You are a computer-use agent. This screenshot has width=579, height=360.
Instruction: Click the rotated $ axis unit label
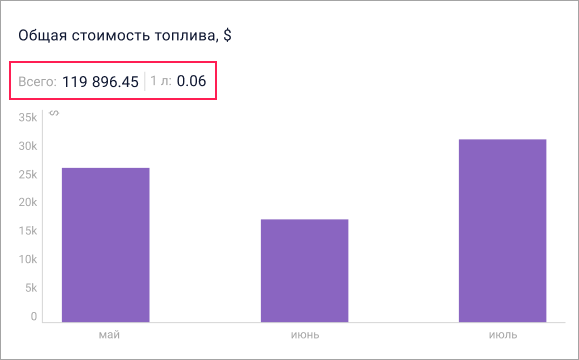coord(54,113)
